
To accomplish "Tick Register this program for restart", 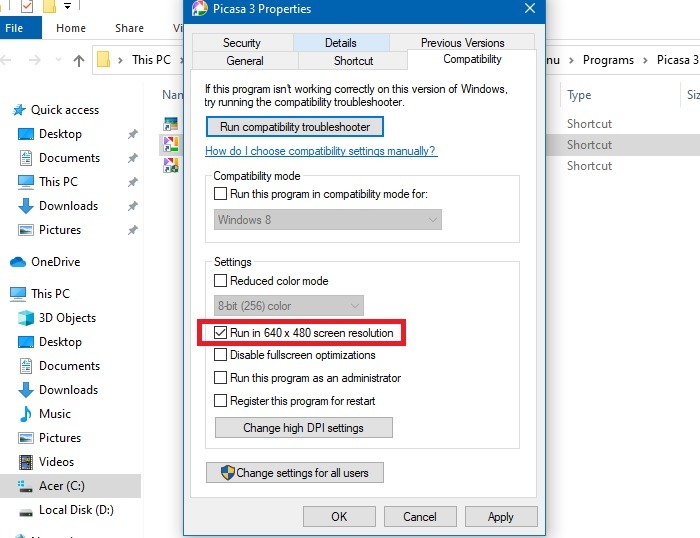I will point(220,401).
